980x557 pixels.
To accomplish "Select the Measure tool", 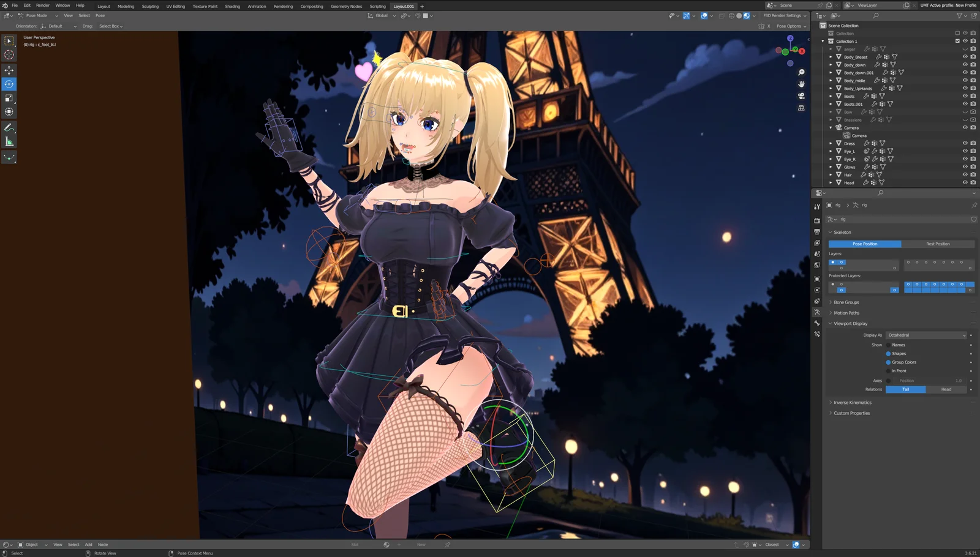I will pyautogui.click(x=9, y=141).
